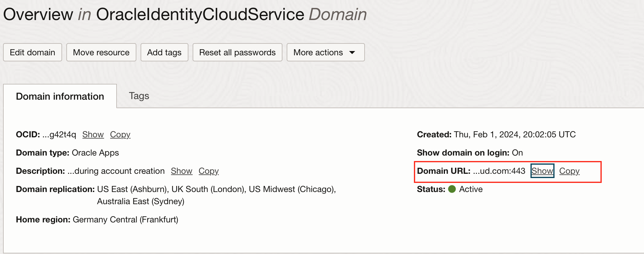This screenshot has width=644, height=254.
Task: Switch to the Domain information tab
Action: [60, 96]
